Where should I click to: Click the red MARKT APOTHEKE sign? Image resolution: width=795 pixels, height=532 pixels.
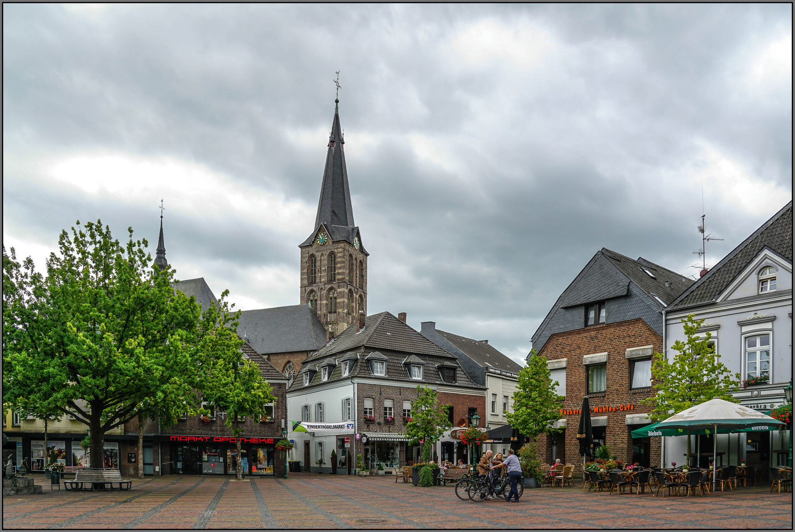pyautogui.click(x=222, y=439)
